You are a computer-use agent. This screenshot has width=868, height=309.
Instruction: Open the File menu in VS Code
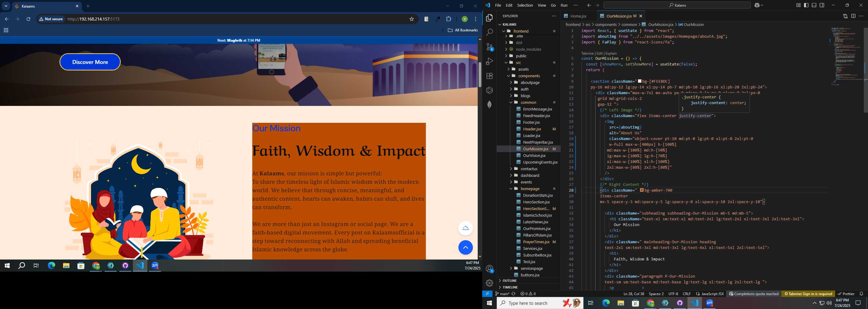498,5
